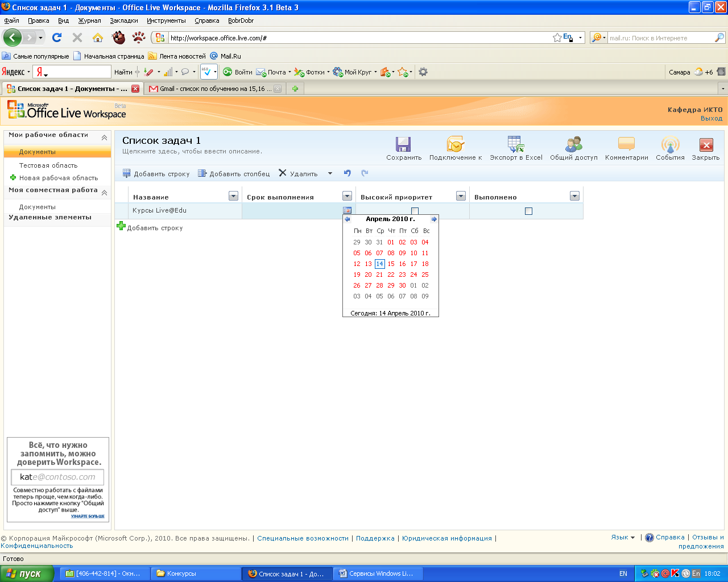Go to previous month in calendar
The image size is (728, 582).
[x=348, y=219]
